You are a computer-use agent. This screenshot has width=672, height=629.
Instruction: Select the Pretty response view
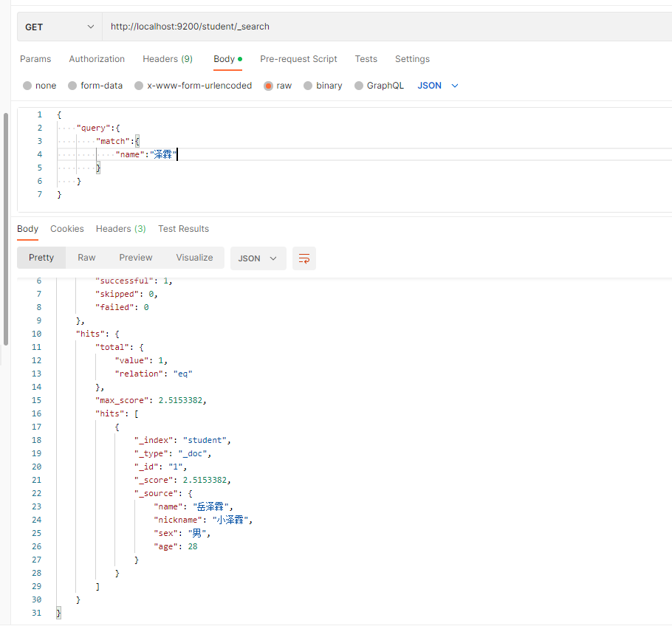point(41,258)
